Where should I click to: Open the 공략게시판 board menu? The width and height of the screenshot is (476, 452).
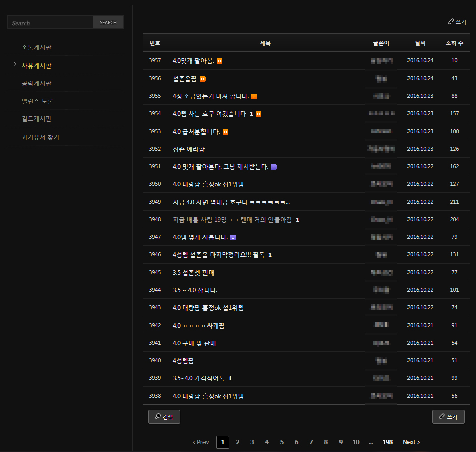tap(36, 83)
